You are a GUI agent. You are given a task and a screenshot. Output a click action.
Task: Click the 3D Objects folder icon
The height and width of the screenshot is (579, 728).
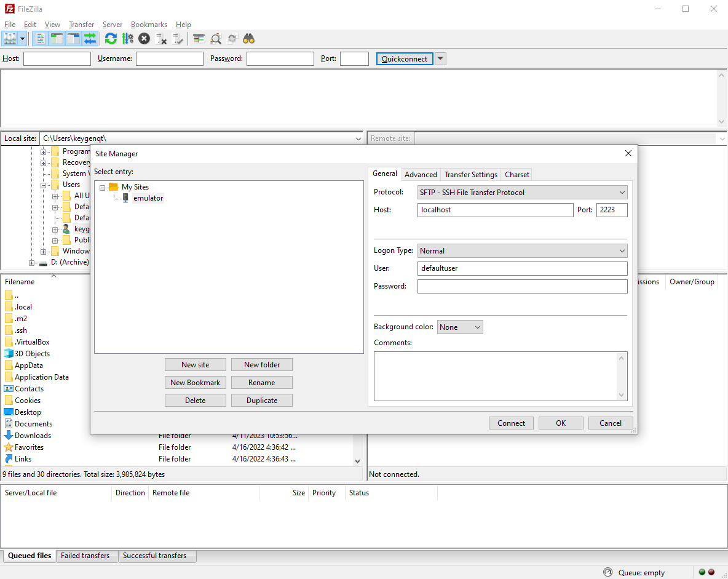click(9, 354)
